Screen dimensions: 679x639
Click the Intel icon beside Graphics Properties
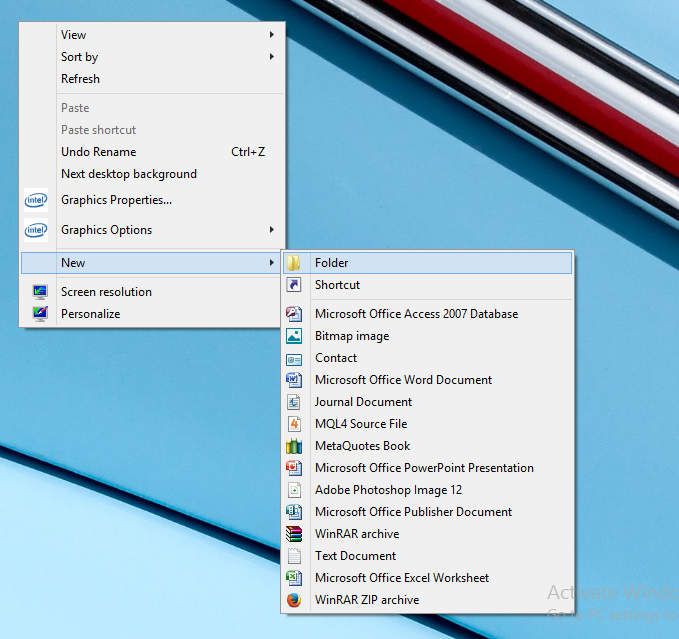tap(36, 200)
